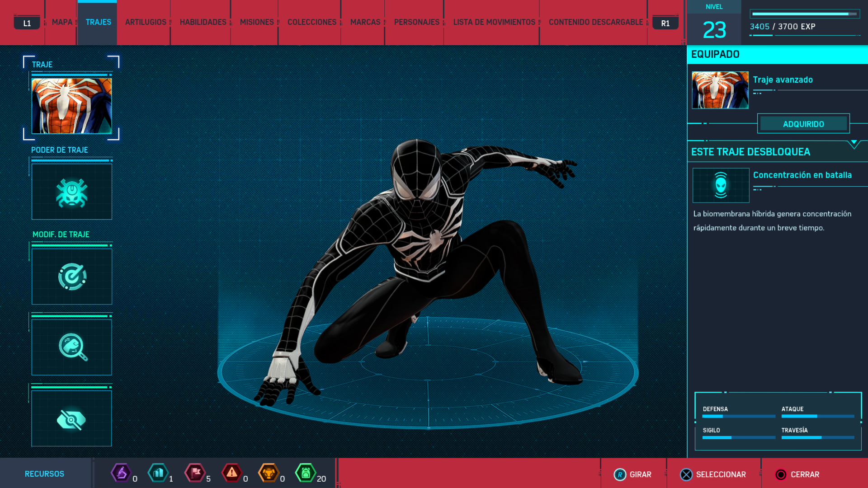Open the first suit mod target icon slot

pos(72,277)
